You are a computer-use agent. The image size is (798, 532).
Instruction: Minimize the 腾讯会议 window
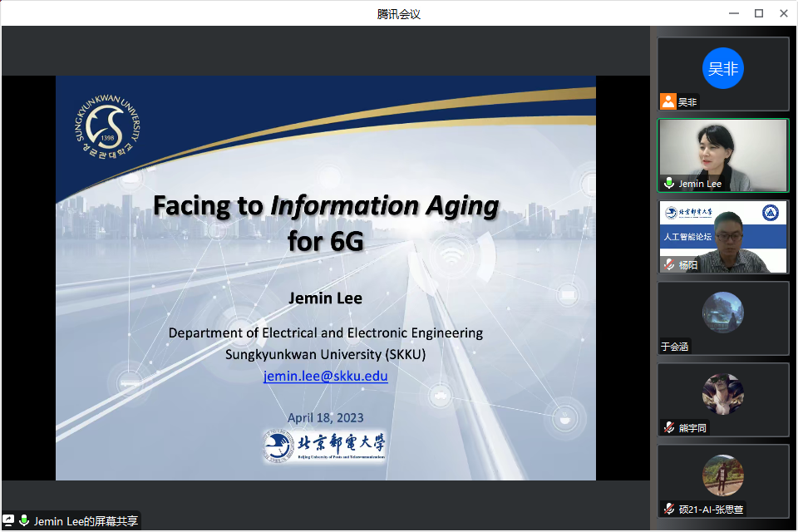coord(734,13)
